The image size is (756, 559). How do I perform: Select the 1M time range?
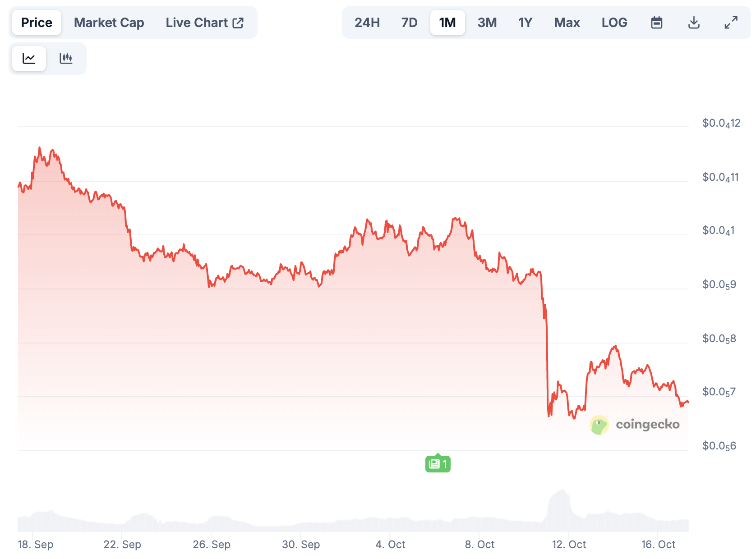[447, 23]
